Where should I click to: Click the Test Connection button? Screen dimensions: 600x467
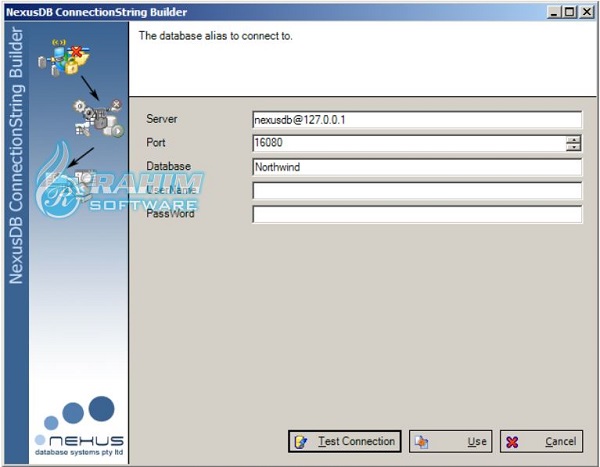pyautogui.click(x=345, y=441)
